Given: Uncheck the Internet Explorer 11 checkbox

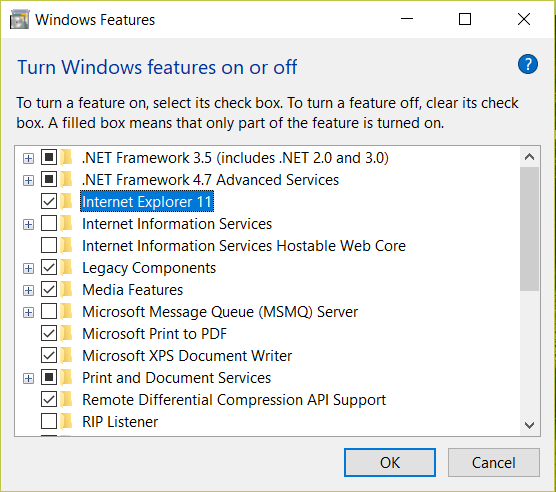Looking at the screenshot, I should point(49,201).
